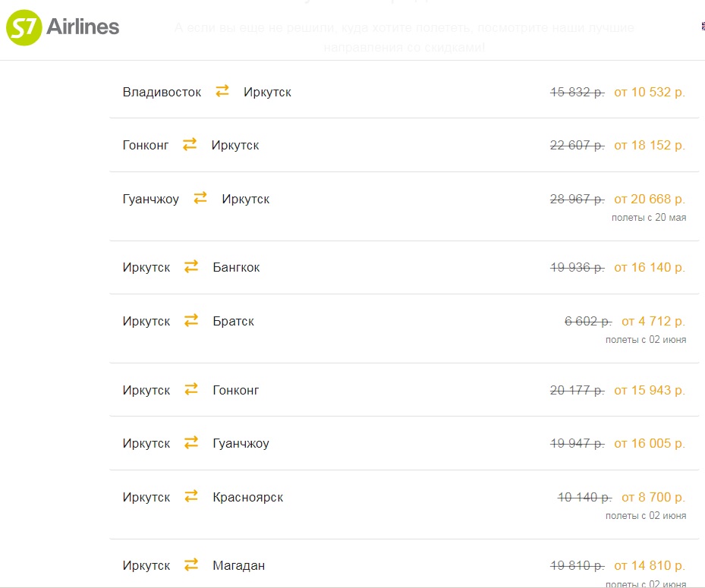This screenshot has width=705, height=588.
Task: Open Магадан fare от 14 810 р.
Action: tap(650, 565)
